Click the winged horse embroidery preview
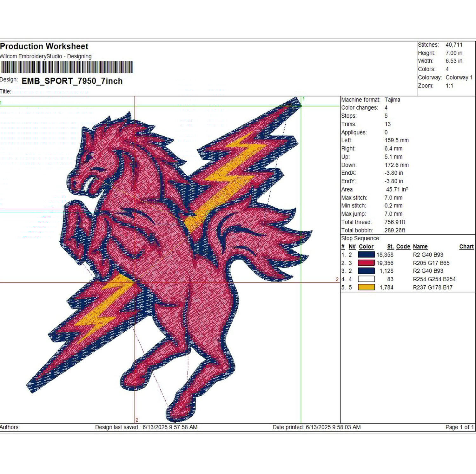476x474 pixels. click(x=170, y=260)
